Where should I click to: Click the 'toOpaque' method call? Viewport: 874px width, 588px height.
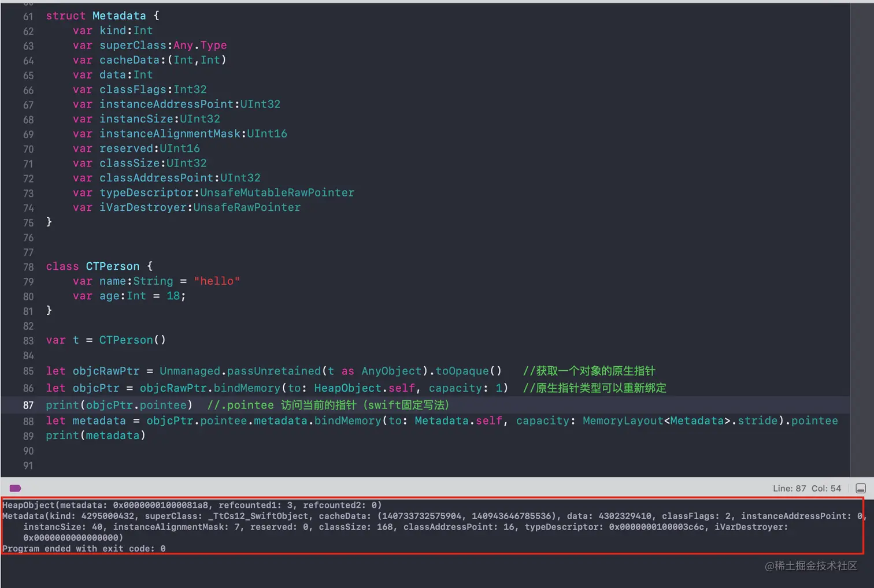tap(462, 371)
